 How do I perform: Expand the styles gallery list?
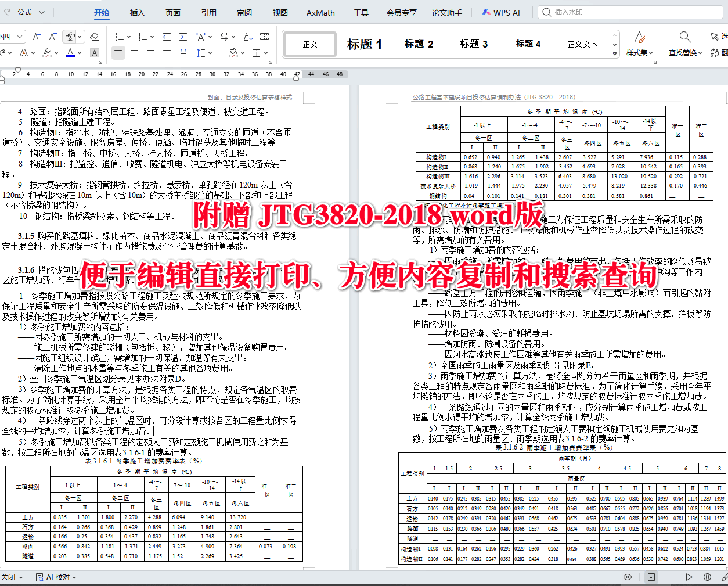point(615,53)
